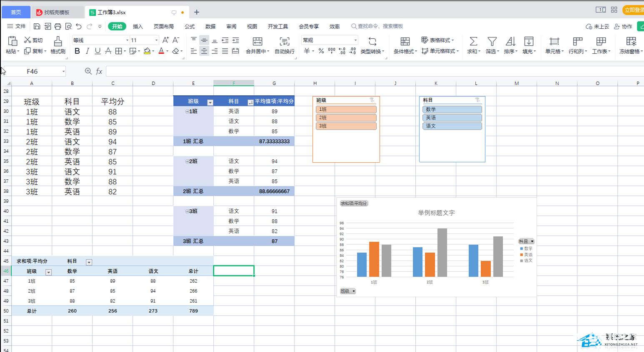Open font size dropdown 11

point(156,40)
